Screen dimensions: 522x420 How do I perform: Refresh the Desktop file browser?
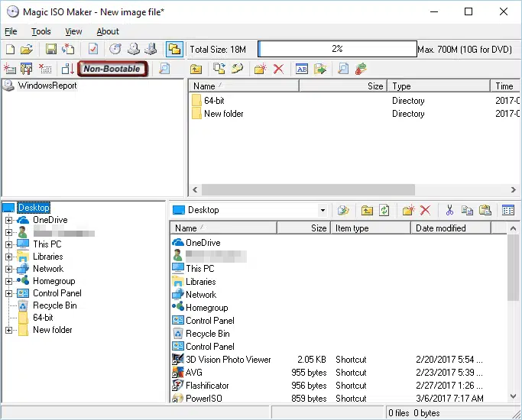pos(384,210)
